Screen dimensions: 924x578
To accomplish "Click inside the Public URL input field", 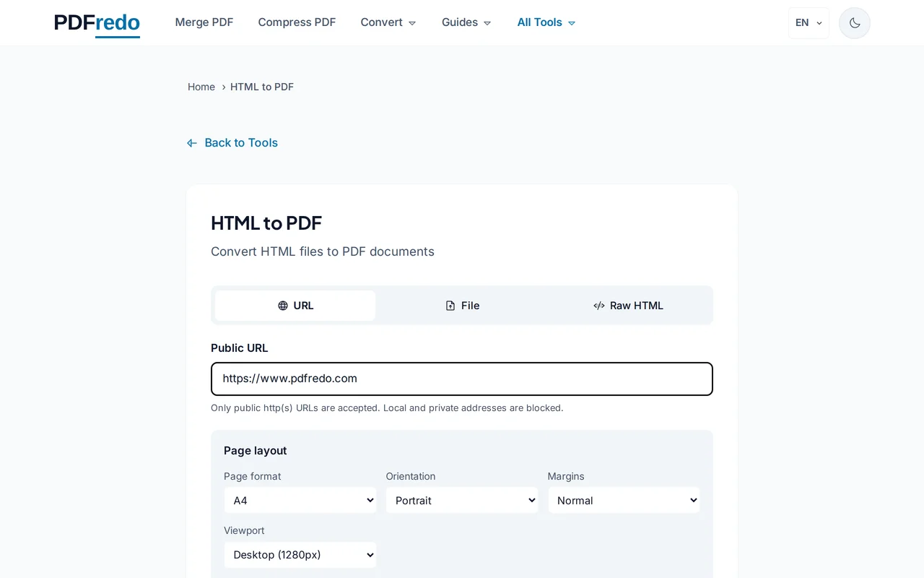I will coord(461,379).
